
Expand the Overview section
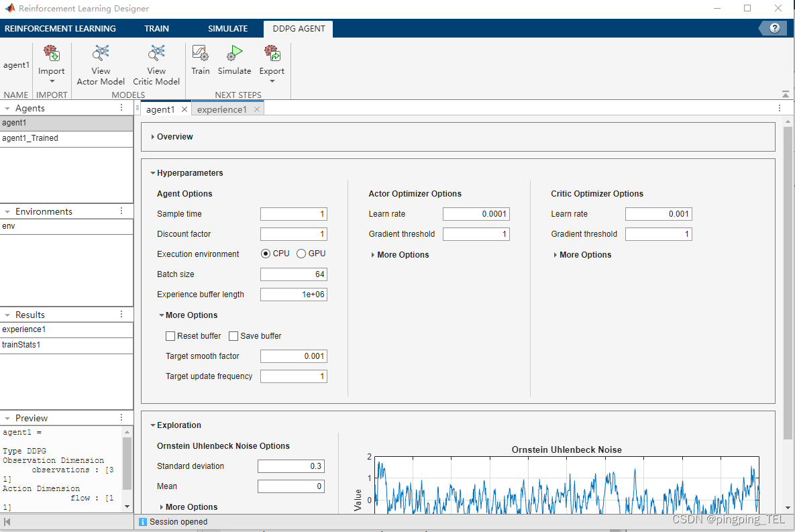click(153, 137)
